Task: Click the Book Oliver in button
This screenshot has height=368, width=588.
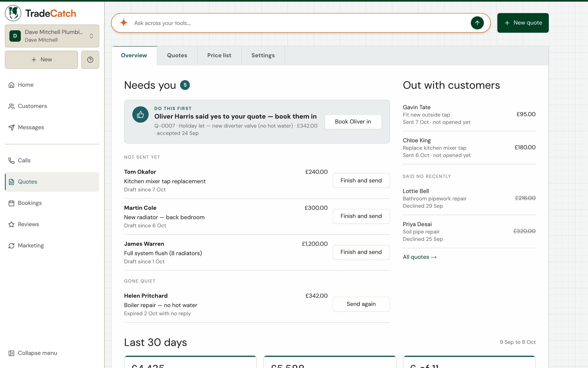Action: coord(353,122)
